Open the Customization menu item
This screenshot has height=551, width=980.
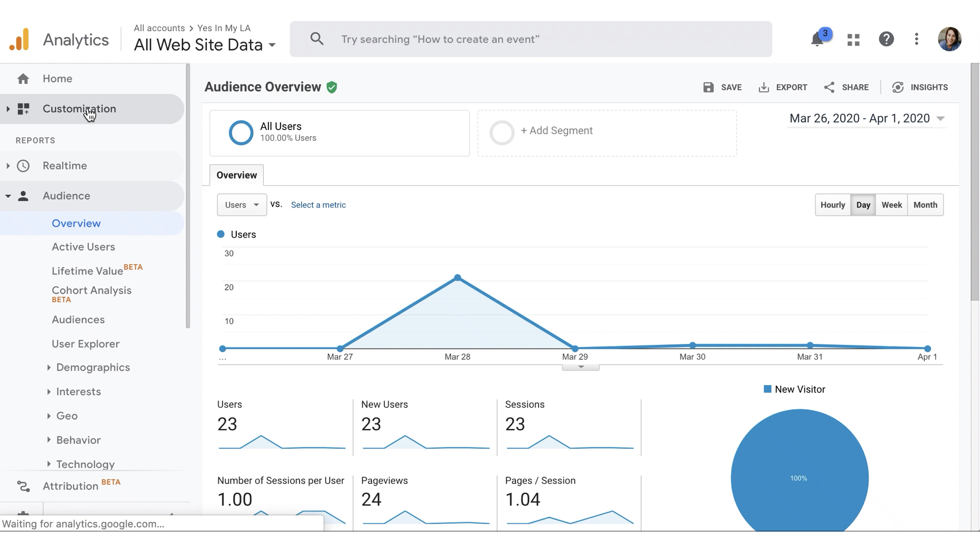click(79, 109)
